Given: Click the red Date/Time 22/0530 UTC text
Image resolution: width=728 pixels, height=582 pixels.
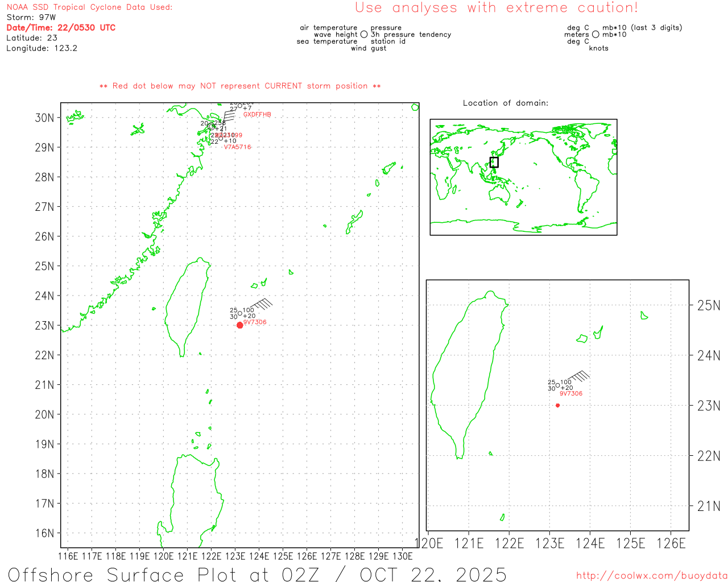Looking at the screenshot, I should point(61,27).
